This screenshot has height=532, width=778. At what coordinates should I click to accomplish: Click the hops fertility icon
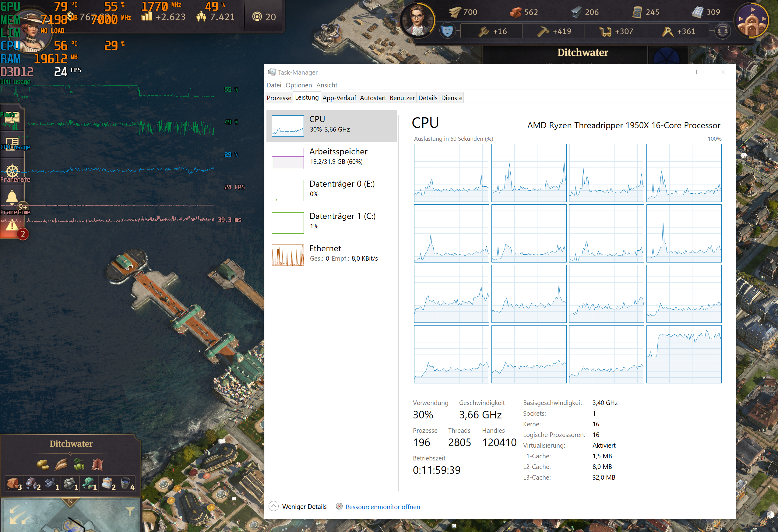pyautogui.click(x=79, y=464)
